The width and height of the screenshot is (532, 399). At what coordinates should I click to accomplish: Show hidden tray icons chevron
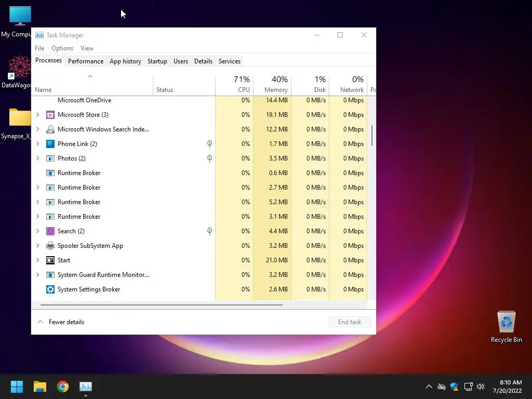click(x=429, y=387)
